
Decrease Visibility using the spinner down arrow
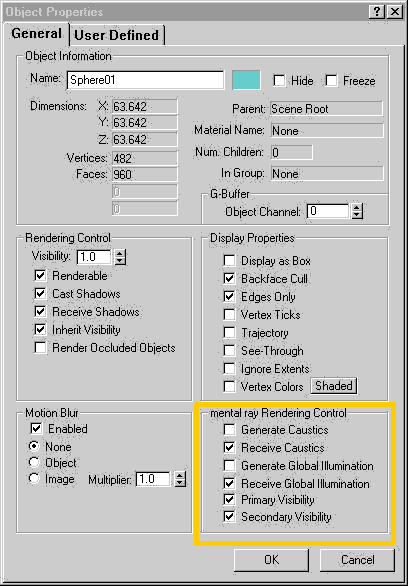point(120,261)
